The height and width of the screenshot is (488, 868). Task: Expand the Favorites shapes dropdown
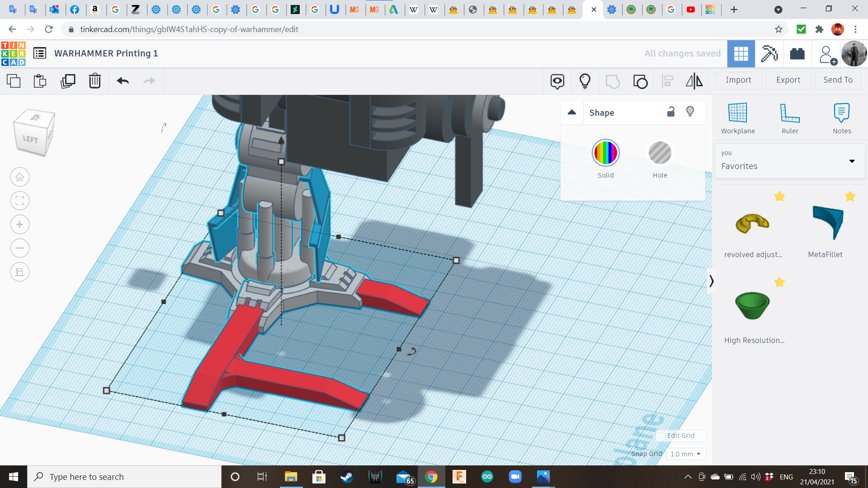852,161
